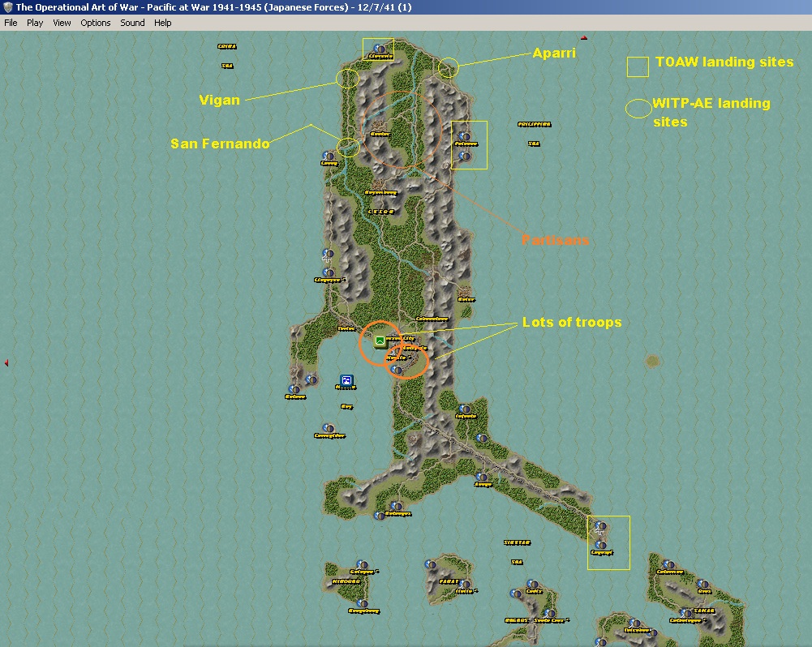Open the View menu
This screenshot has width=812, height=647.
(62, 23)
